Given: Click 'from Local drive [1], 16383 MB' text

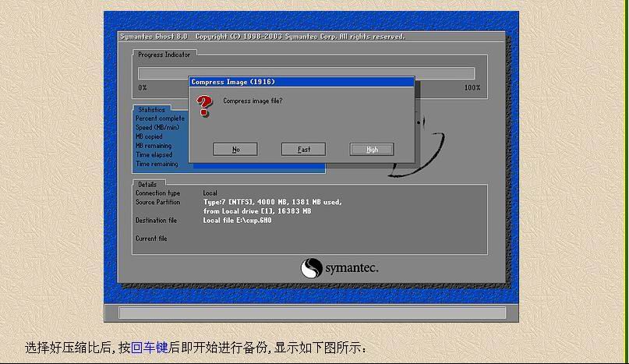Looking at the screenshot, I should pyautogui.click(x=257, y=211).
